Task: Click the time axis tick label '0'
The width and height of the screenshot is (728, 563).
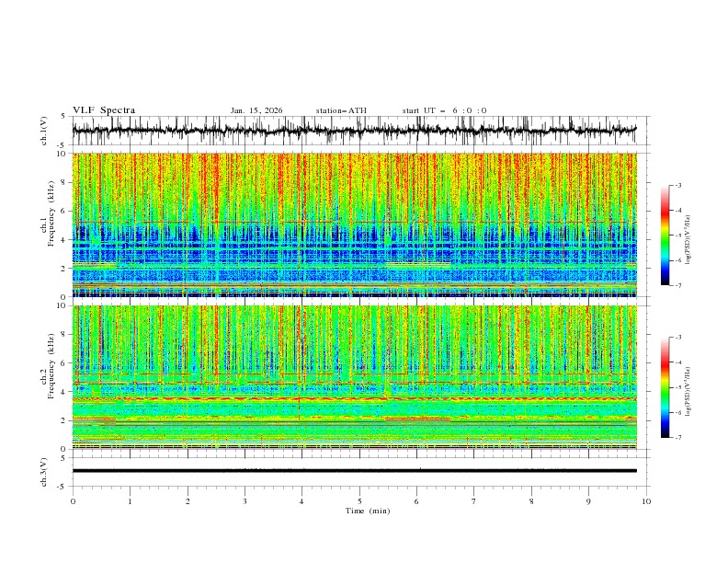Action: point(73,501)
